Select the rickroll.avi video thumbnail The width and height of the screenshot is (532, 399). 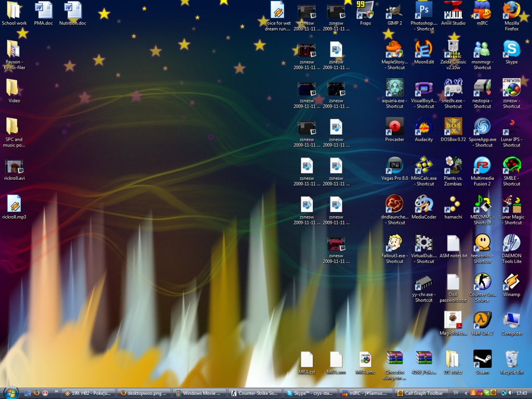tap(14, 167)
